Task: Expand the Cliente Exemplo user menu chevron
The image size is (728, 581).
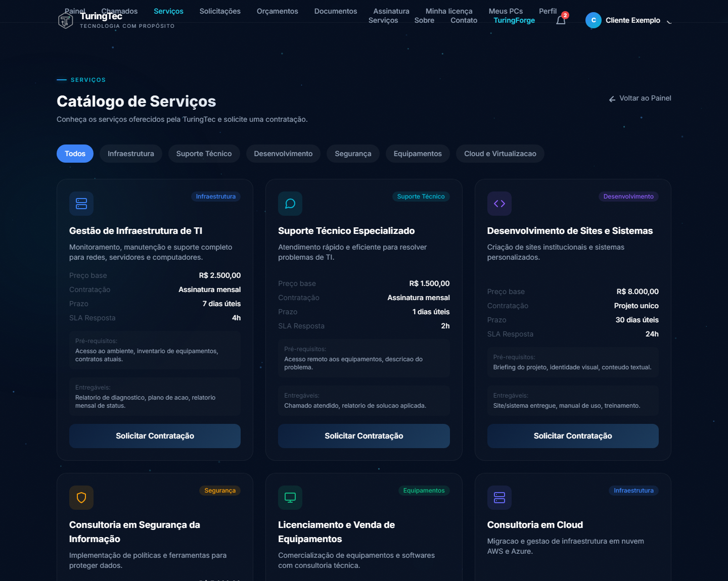Action: pyautogui.click(x=669, y=21)
